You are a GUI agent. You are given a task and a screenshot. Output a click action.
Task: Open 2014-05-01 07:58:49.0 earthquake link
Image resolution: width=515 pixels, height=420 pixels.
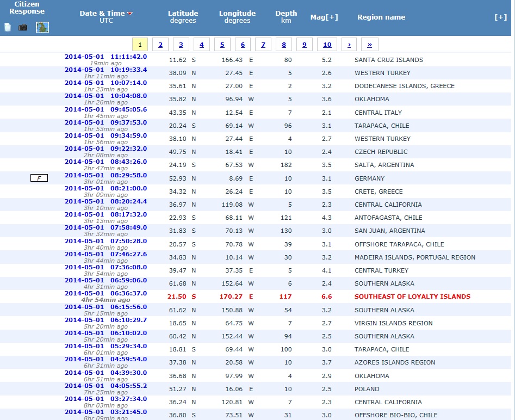[x=106, y=227]
